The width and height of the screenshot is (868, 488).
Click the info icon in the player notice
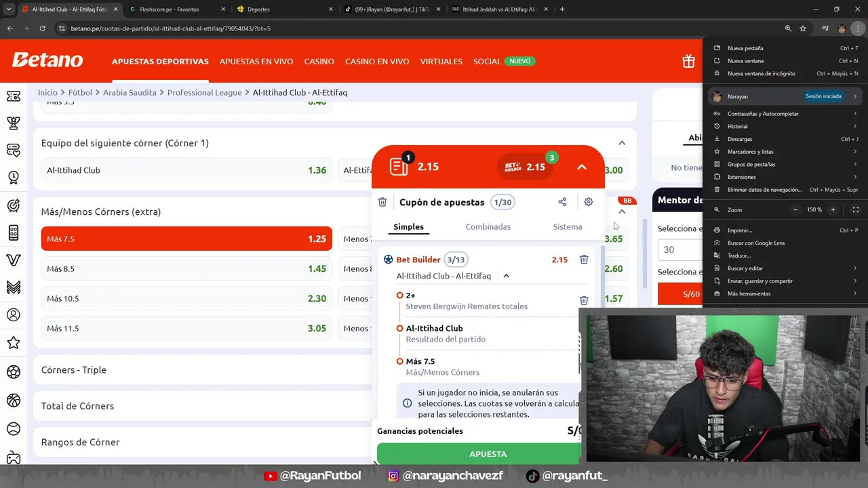click(x=407, y=403)
